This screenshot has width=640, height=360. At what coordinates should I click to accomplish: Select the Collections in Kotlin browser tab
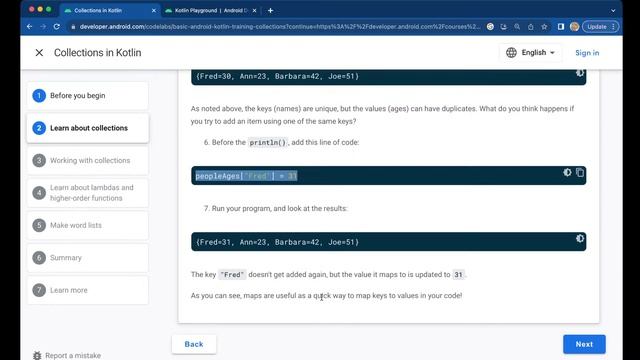[109, 10]
